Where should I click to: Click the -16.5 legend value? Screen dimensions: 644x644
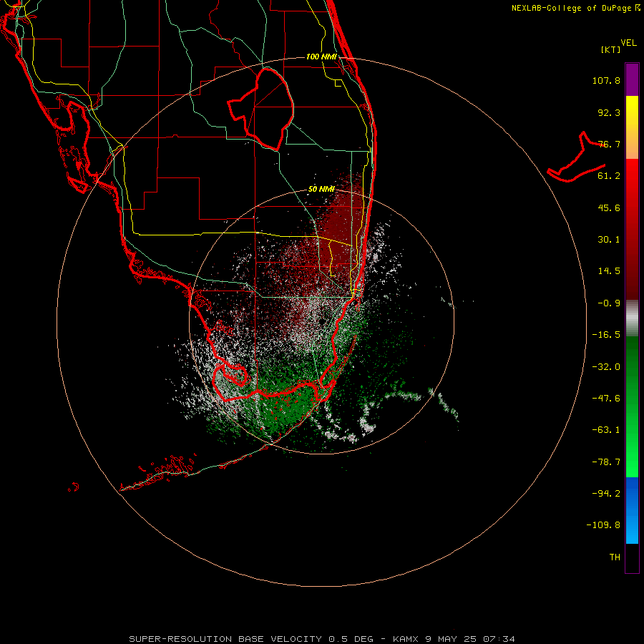(x=606, y=335)
